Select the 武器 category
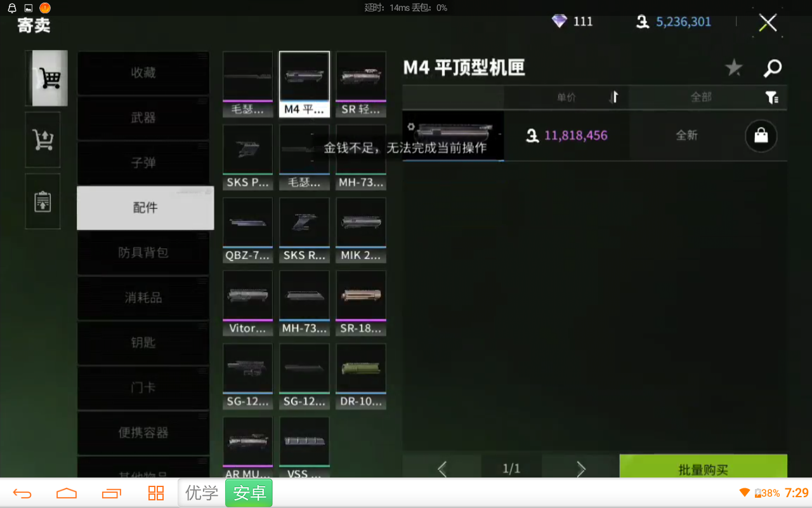The width and height of the screenshot is (812, 508). pos(143,117)
